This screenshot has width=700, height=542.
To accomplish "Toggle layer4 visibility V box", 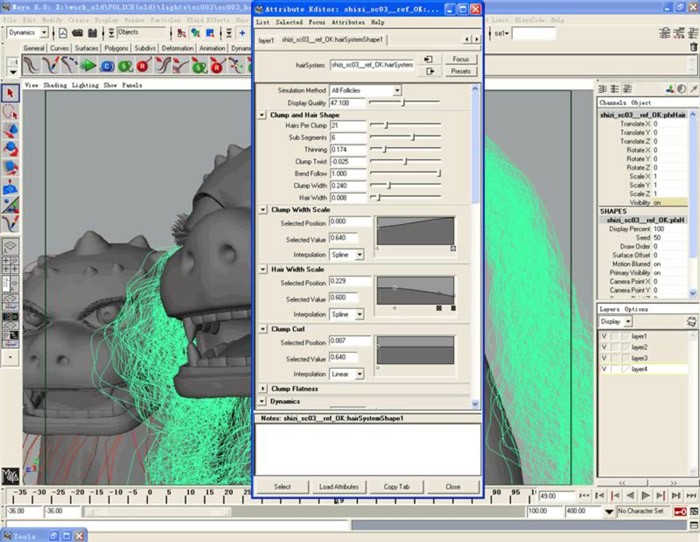I will click(604, 369).
